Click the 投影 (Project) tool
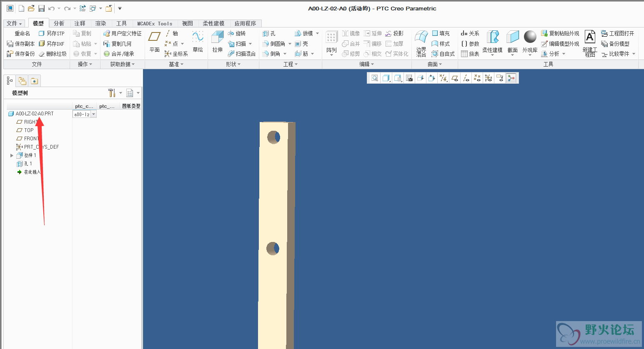644x349 pixels. [394, 33]
